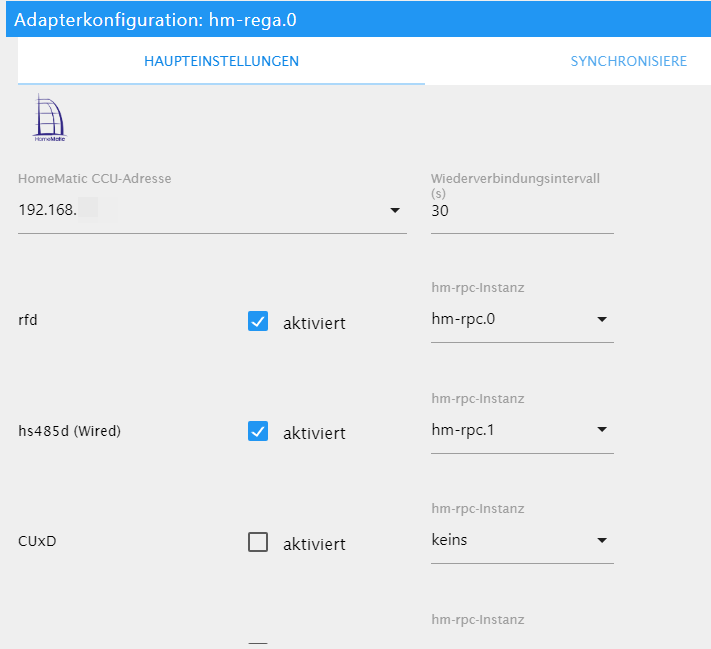Click the arrow beside hm-rpc.1
Image resolution: width=711 pixels, height=649 pixels.
[602, 429]
